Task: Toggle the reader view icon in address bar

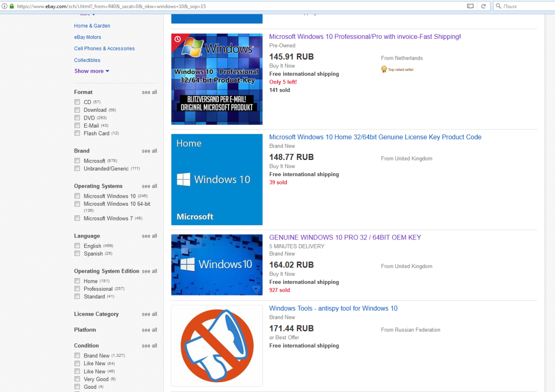Action: pos(470,6)
